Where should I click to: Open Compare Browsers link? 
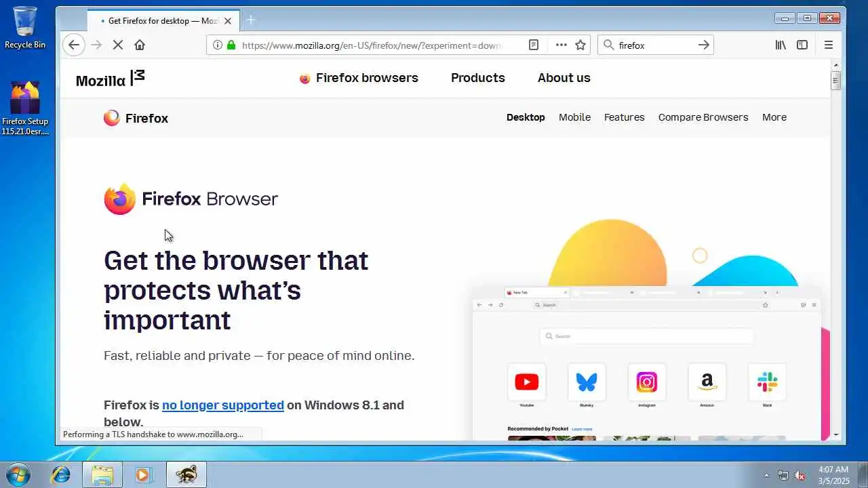[703, 117]
